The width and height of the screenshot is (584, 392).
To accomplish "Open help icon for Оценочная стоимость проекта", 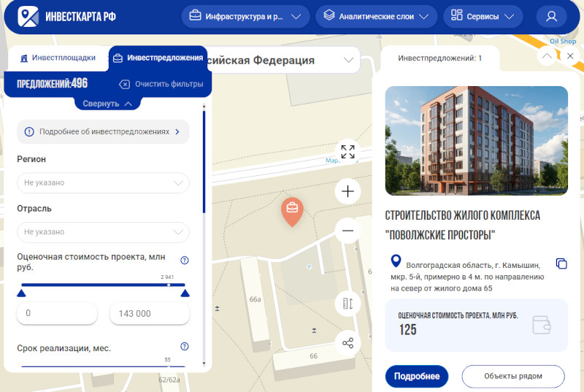I will click(185, 261).
